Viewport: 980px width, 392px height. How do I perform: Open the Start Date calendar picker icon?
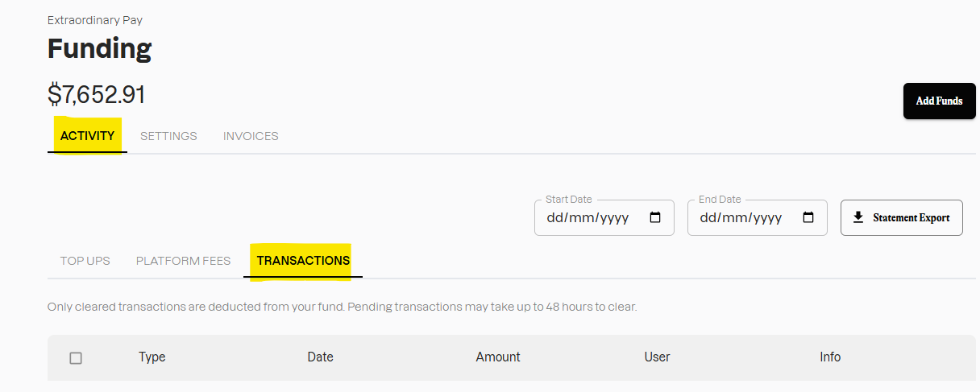[x=655, y=217]
